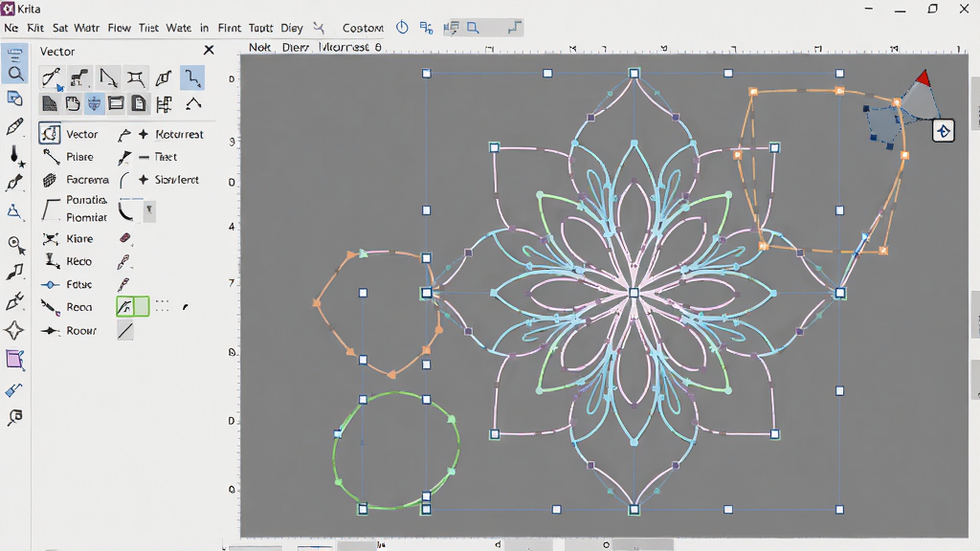Click the list icon above the zoom tool
The width and height of the screenshot is (980, 551).
click(15, 55)
